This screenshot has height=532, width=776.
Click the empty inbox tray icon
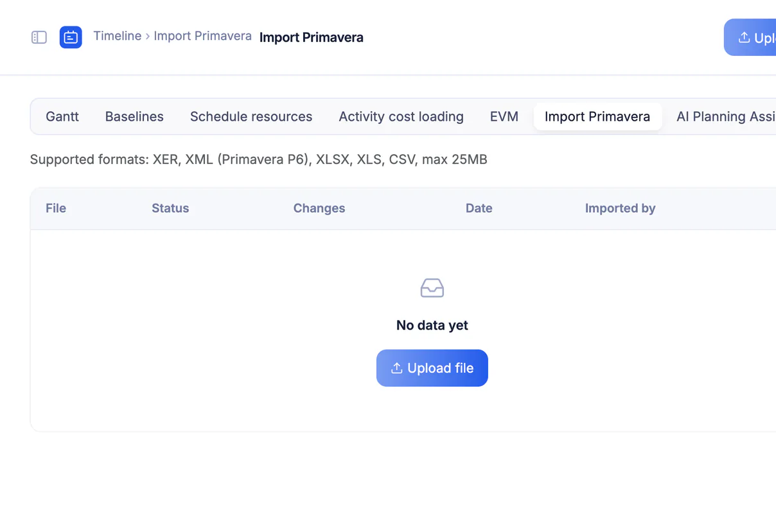[x=432, y=288]
